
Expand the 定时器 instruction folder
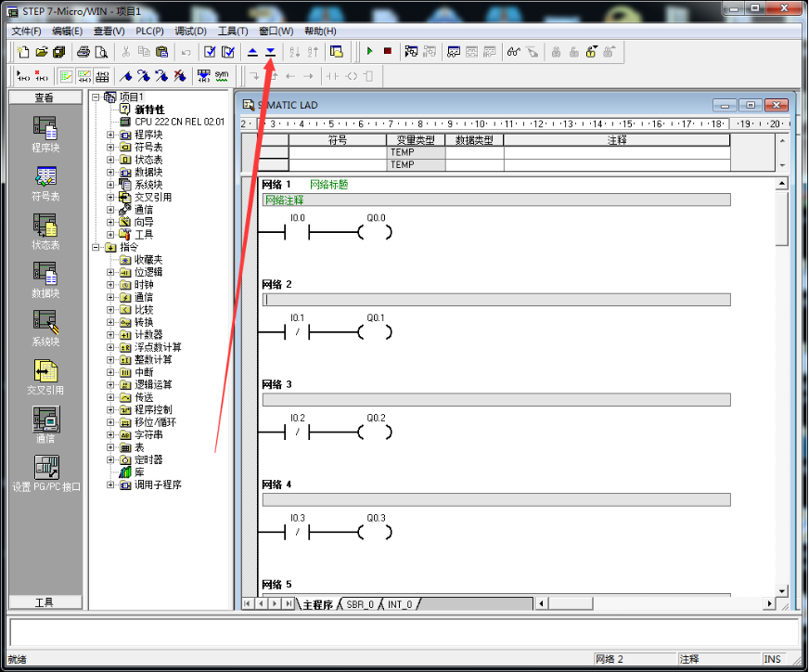click(110, 459)
